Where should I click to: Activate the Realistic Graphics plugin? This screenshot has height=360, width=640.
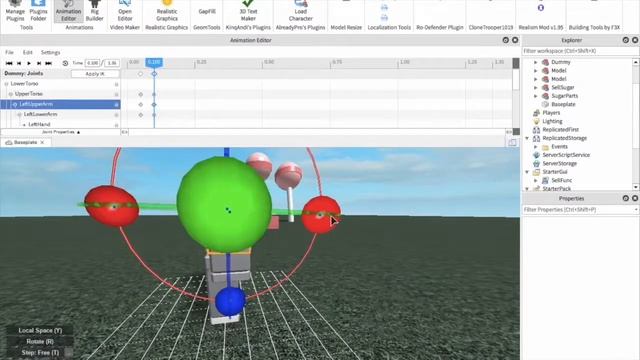[167, 11]
